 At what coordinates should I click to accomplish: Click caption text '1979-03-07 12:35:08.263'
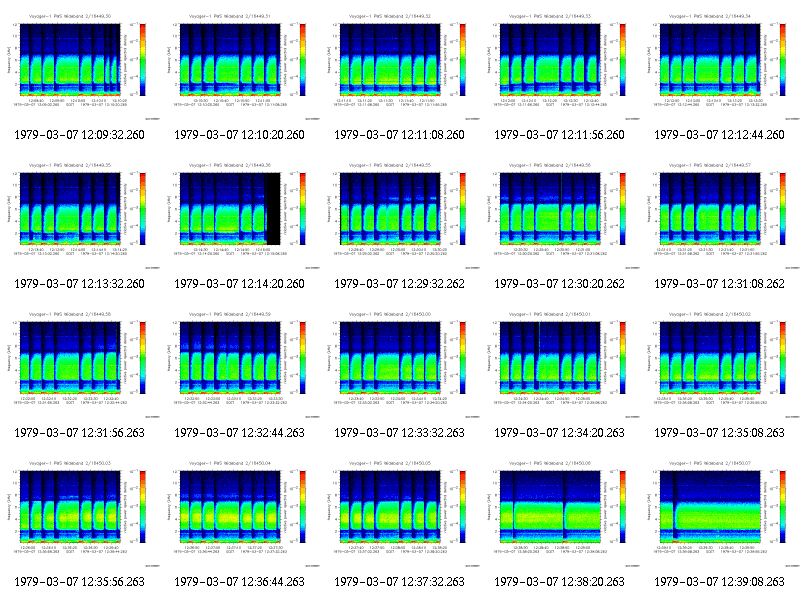(x=720, y=433)
